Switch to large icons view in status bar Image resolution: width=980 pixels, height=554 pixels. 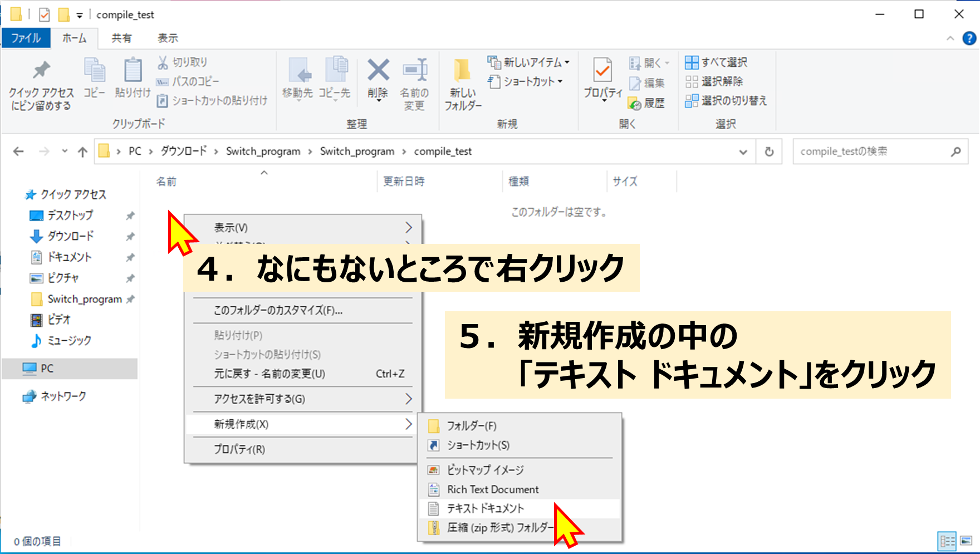[x=966, y=541]
